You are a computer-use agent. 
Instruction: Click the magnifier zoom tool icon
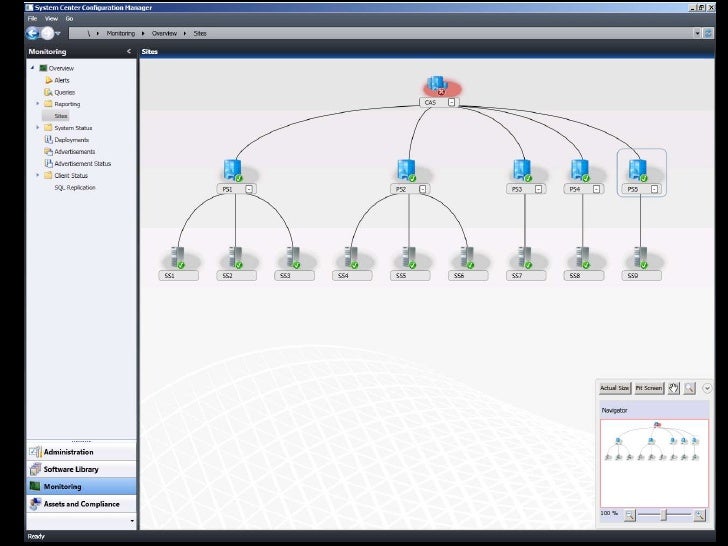pyautogui.click(x=689, y=388)
